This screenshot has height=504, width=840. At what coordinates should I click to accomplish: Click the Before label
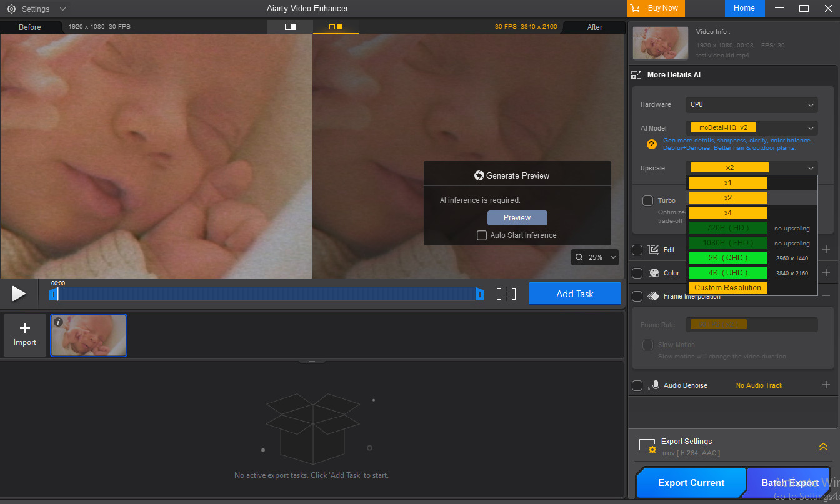[x=30, y=27]
